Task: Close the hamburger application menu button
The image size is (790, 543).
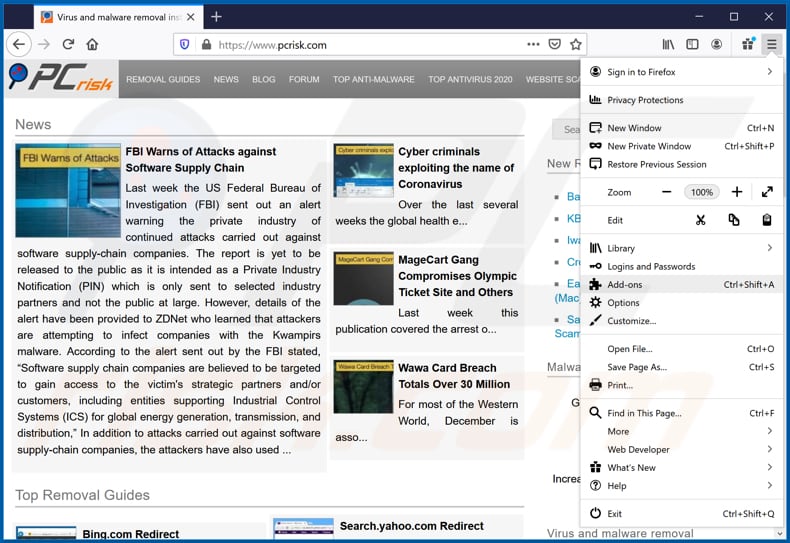Action: point(771,44)
